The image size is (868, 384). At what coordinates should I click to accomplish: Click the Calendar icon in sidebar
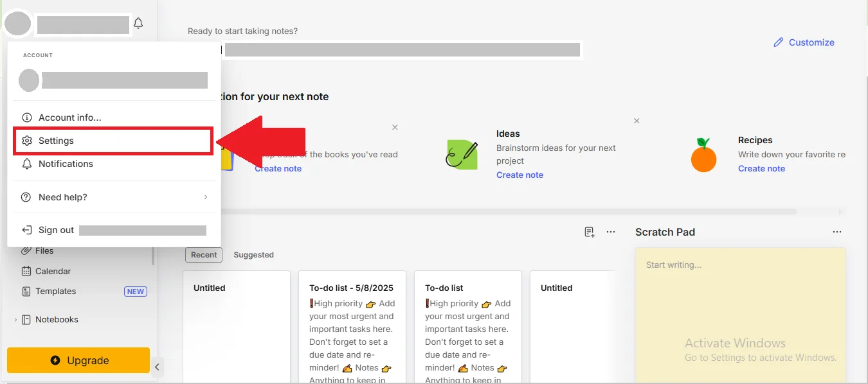26,271
